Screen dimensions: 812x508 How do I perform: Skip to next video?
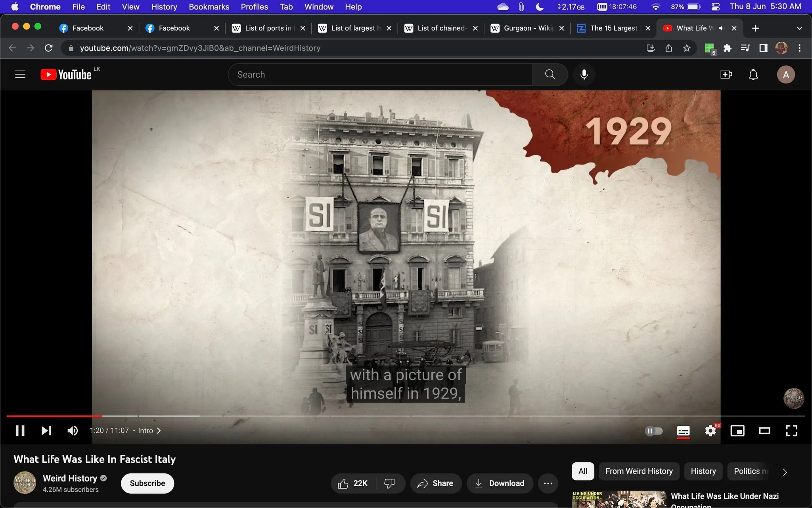point(46,431)
